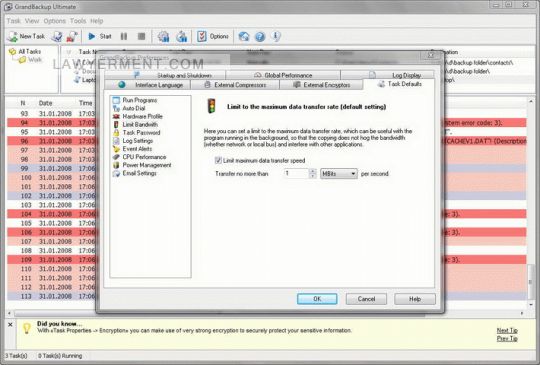Click the log vertical scrollbar down arrow
The height and width of the screenshot is (365, 540).
point(531,305)
